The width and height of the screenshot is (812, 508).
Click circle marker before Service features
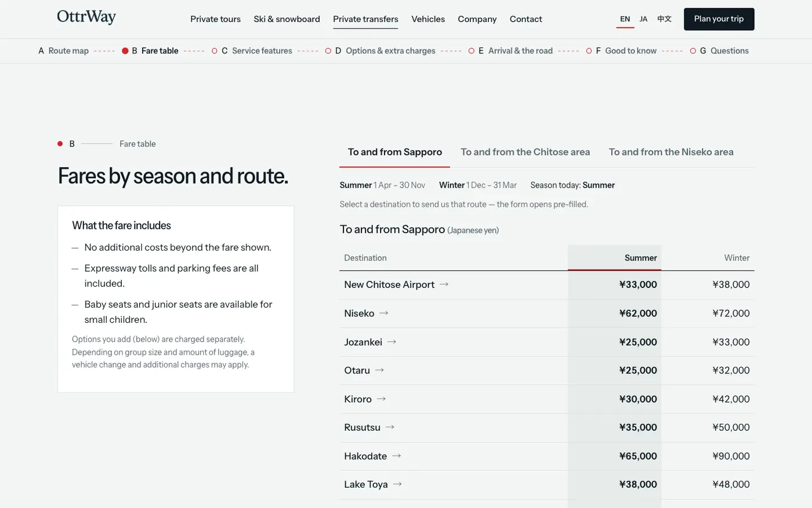[x=215, y=51]
